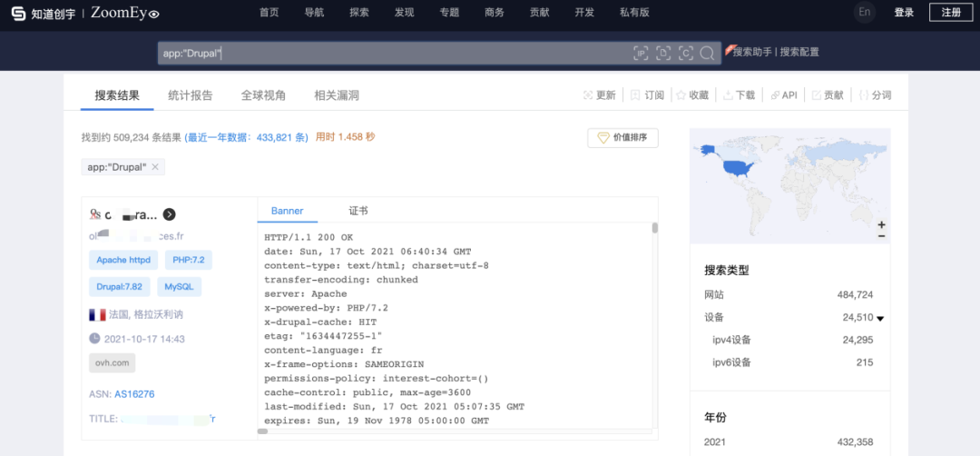Click the diamond icon in 价值排序
The height and width of the screenshot is (456, 980).
coord(603,137)
